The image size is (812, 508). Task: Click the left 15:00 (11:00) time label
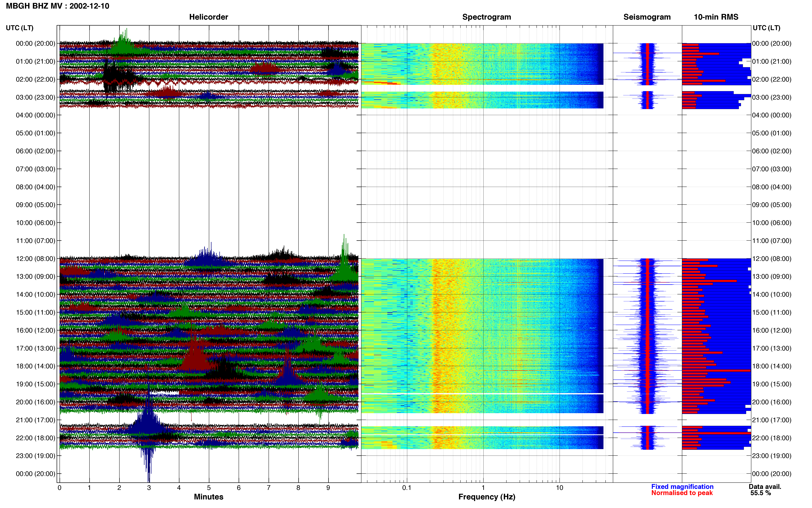[35, 313]
